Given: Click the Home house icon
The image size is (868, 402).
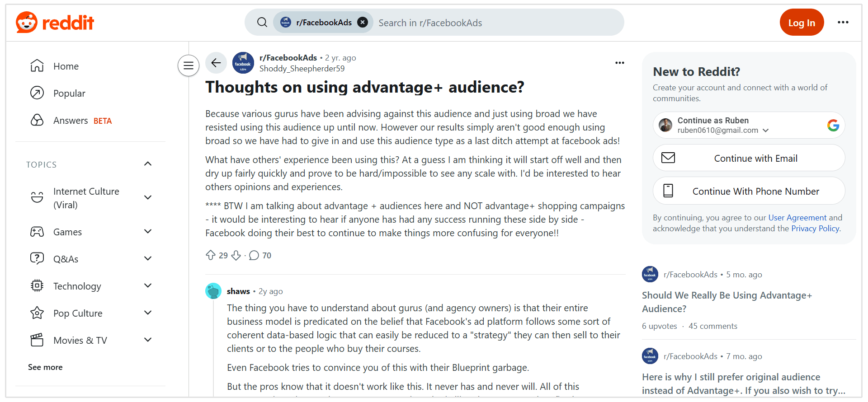Looking at the screenshot, I should [37, 66].
